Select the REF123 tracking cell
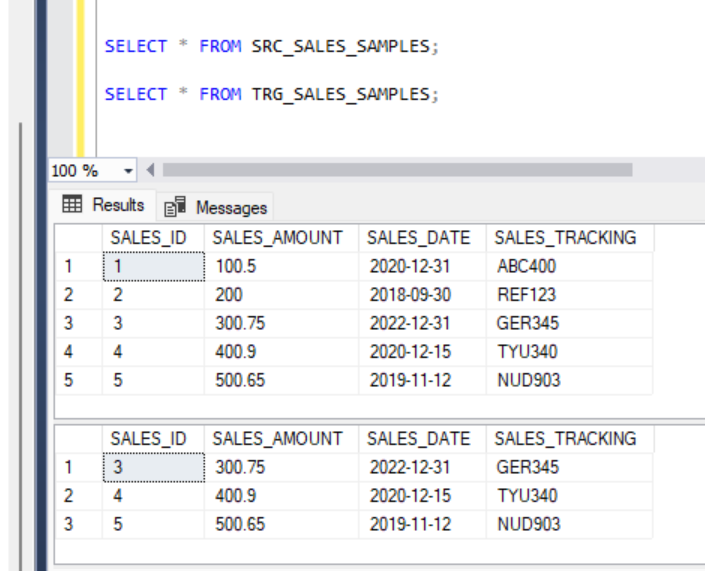This screenshot has width=705, height=571. tap(526, 295)
